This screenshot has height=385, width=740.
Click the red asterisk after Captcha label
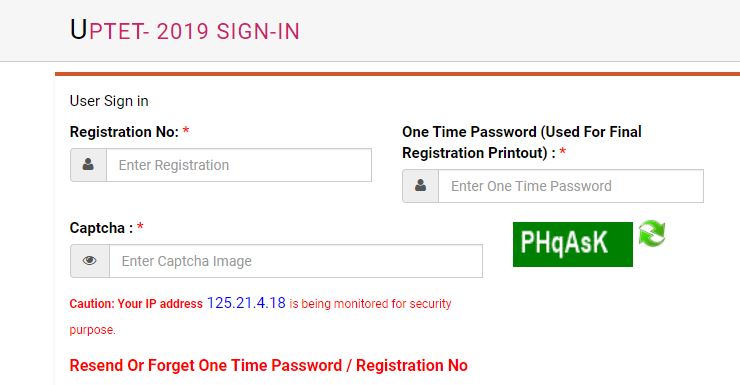(x=140, y=226)
